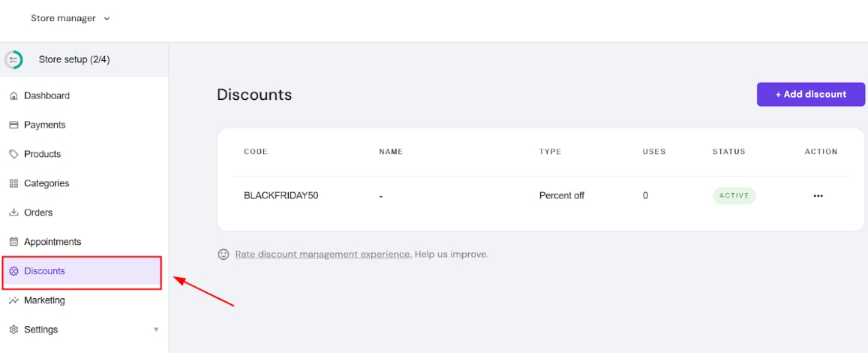Click the Categories grid icon
The height and width of the screenshot is (353, 868).
[14, 183]
